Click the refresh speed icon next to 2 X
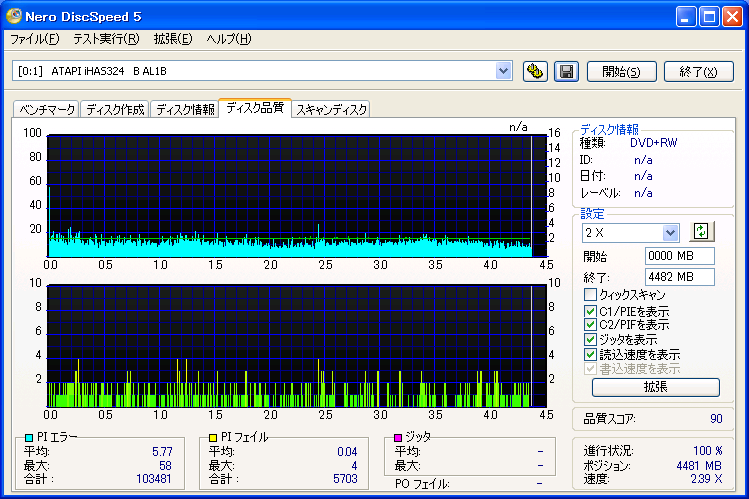 coord(701,232)
